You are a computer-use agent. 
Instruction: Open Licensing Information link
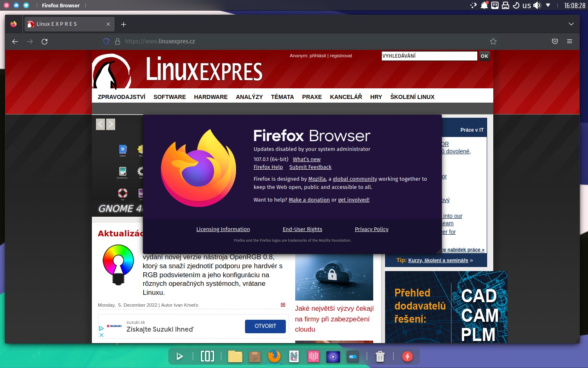click(x=223, y=229)
